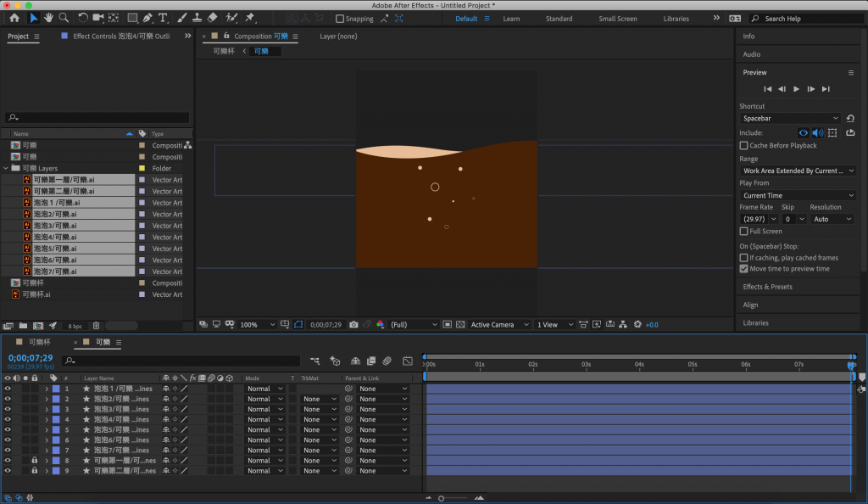Open the viewer magnification 100% dropdown
868x504 pixels.
point(258,325)
